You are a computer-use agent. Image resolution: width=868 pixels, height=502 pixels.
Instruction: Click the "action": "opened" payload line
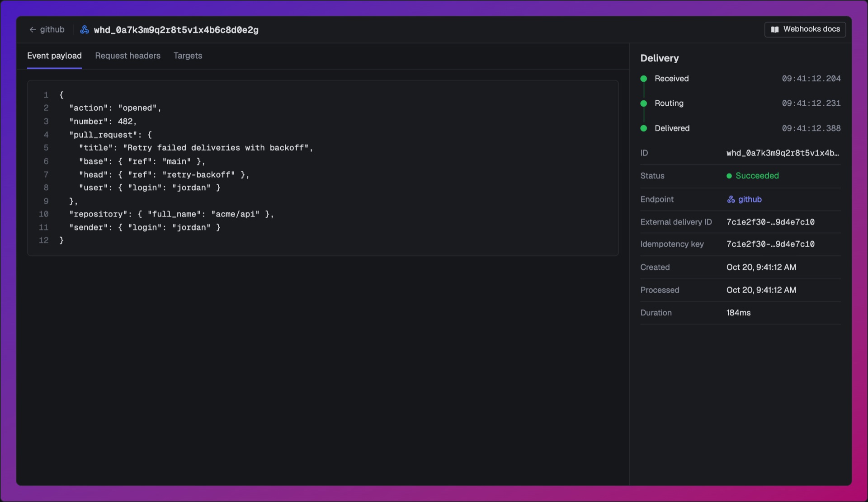point(115,108)
